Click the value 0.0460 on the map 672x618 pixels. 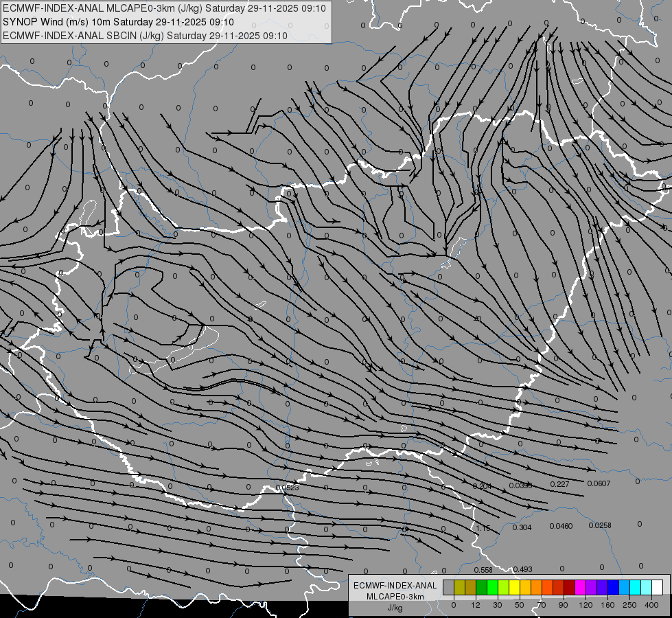561,526
